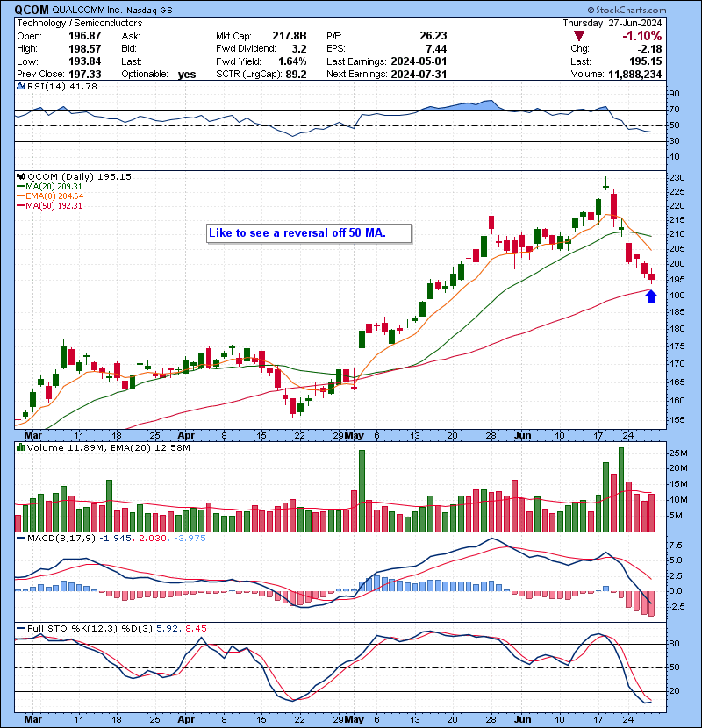Click the QCOM (Daily) 195.15 chart label
Viewport: 702px width, 728px height.
(79, 176)
